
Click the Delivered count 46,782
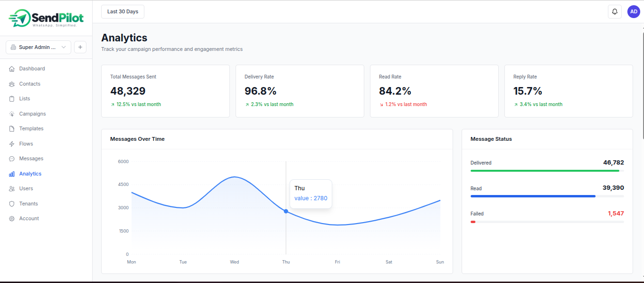click(x=614, y=163)
